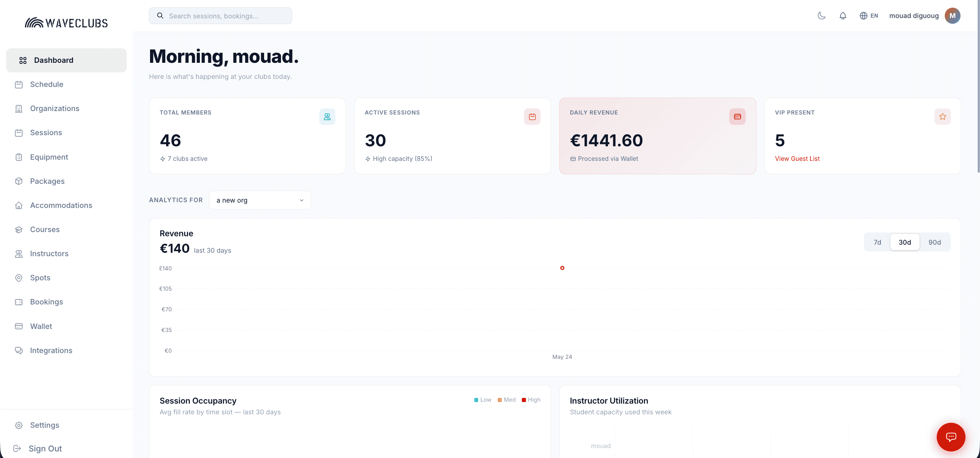Click the WaveClubs logo
The height and width of the screenshot is (458, 980).
pyautogui.click(x=66, y=23)
